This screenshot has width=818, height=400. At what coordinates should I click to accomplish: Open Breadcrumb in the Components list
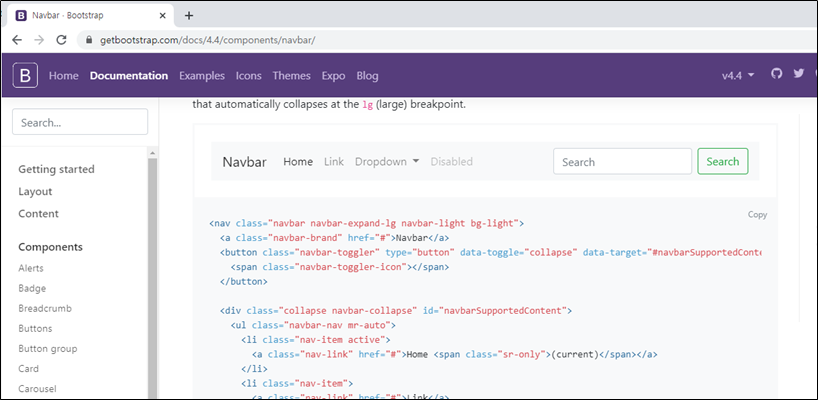tap(45, 308)
